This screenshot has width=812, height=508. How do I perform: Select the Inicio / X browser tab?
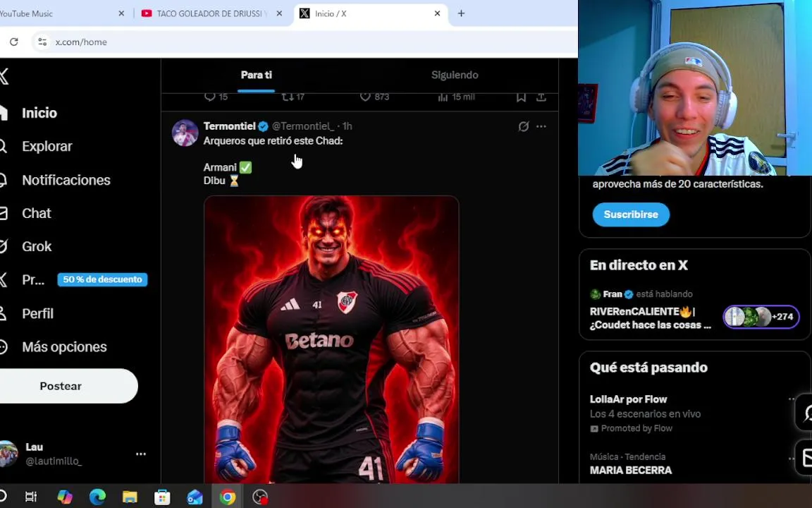[370, 13]
